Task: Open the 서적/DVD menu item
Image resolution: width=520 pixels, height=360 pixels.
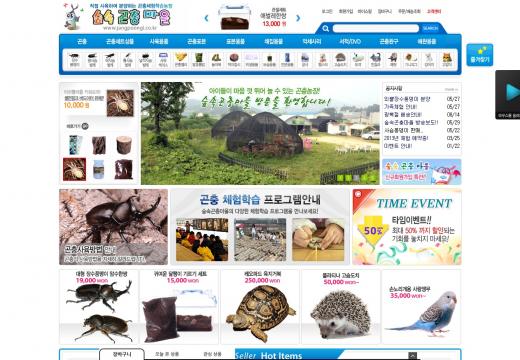Action: (x=350, y=41)
